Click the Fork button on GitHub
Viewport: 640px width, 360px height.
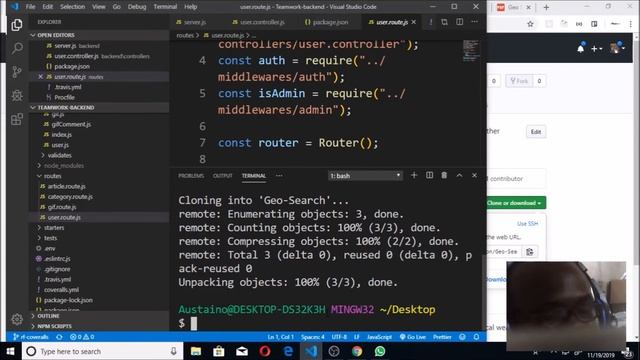(x=519, y=81)
